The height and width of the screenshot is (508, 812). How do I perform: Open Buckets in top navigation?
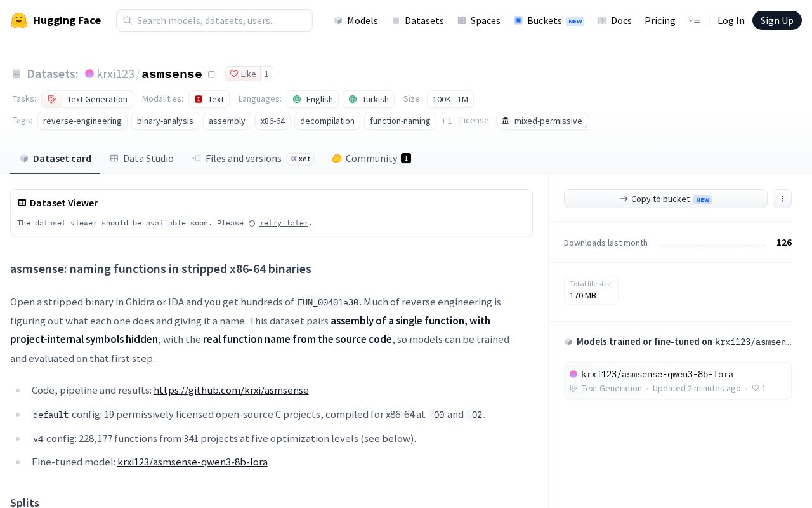click(549, 20)
